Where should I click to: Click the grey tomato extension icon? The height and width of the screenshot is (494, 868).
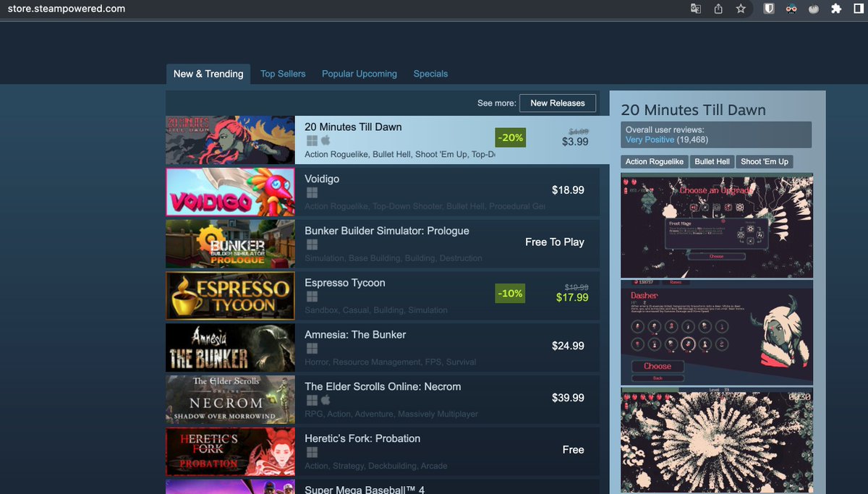coord(814,9)
